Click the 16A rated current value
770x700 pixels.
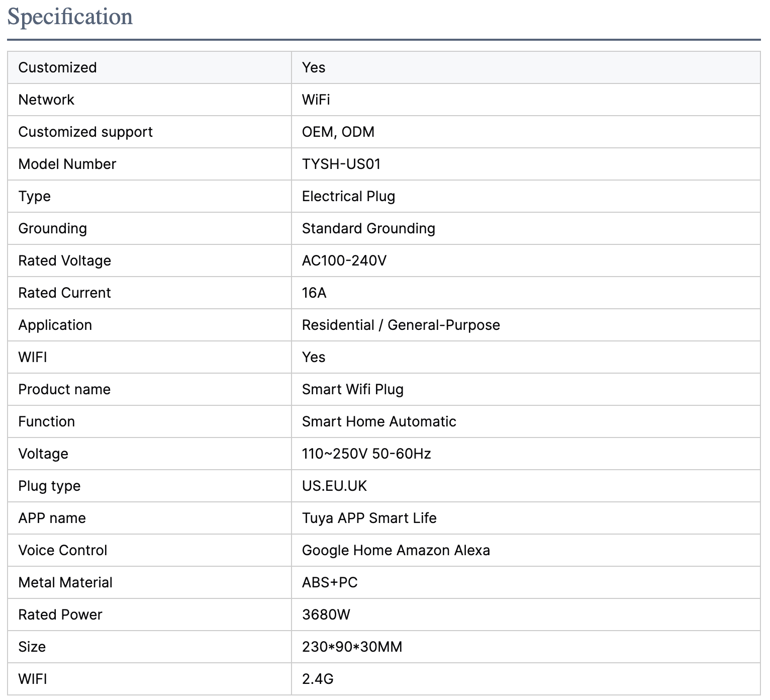click(x=314, y=293)
